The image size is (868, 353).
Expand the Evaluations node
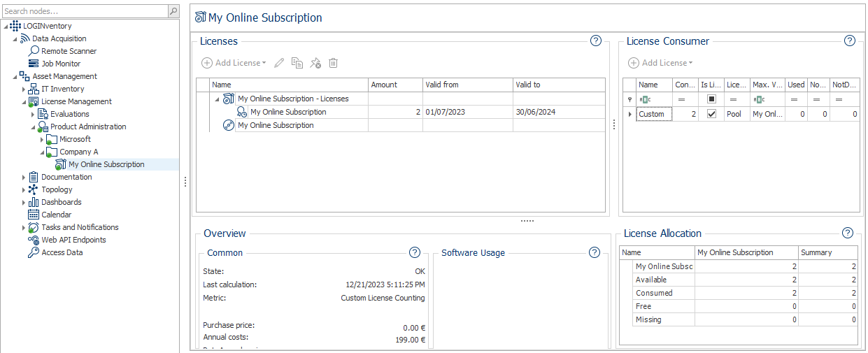coord(33,114)
